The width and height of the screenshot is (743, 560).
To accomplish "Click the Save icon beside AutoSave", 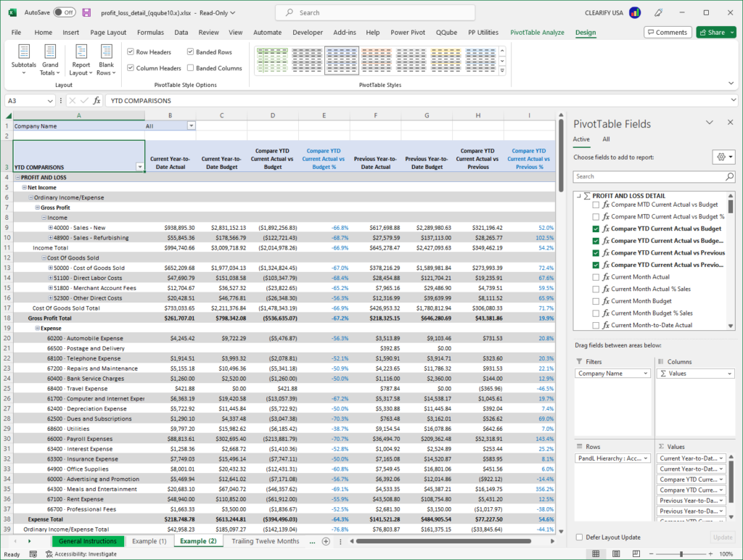I will pos(86,12).
